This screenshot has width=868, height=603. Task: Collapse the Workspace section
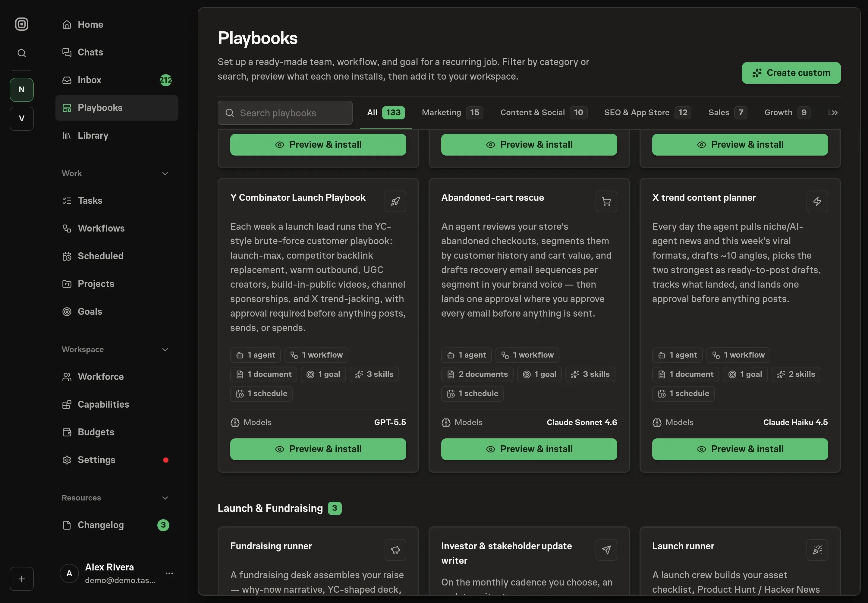(165, 349)
